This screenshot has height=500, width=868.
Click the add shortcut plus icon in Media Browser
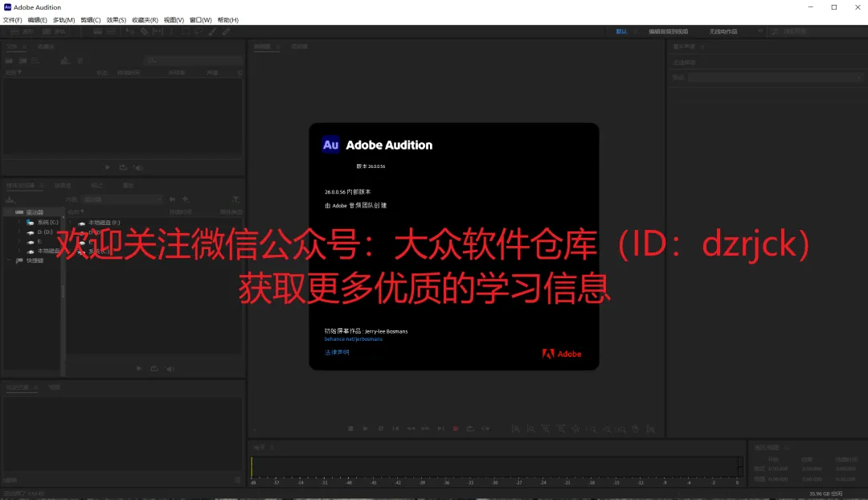[x=186, y=199]
